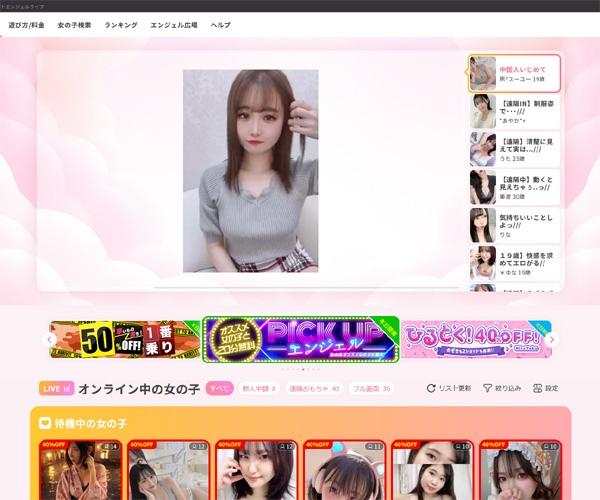Image resolution: width=600 pixels, height=500 pixels.
Task: Click the オンライン中の女の子 heading
Action: point(139,389)
